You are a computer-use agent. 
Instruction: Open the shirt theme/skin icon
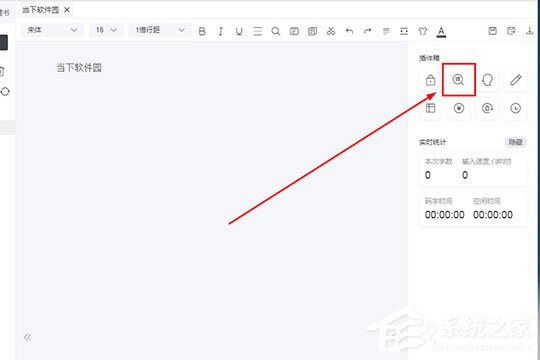(423, 31)
